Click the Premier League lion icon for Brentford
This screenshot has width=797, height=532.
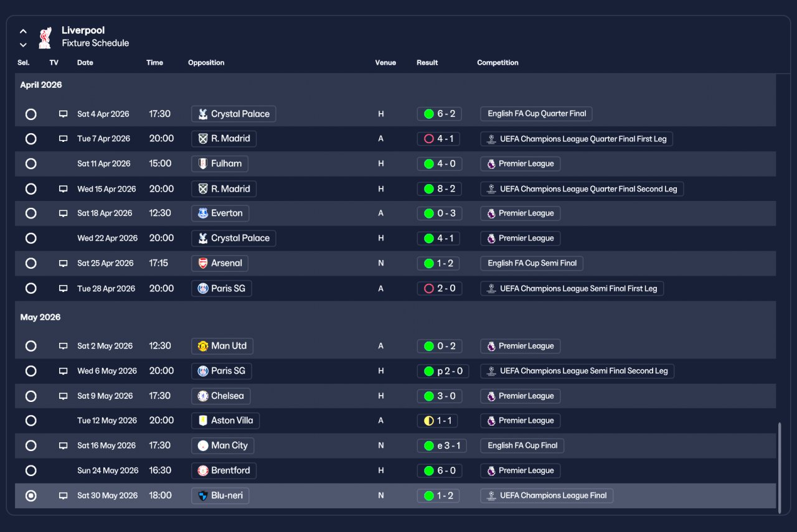(x=491, y=471)
